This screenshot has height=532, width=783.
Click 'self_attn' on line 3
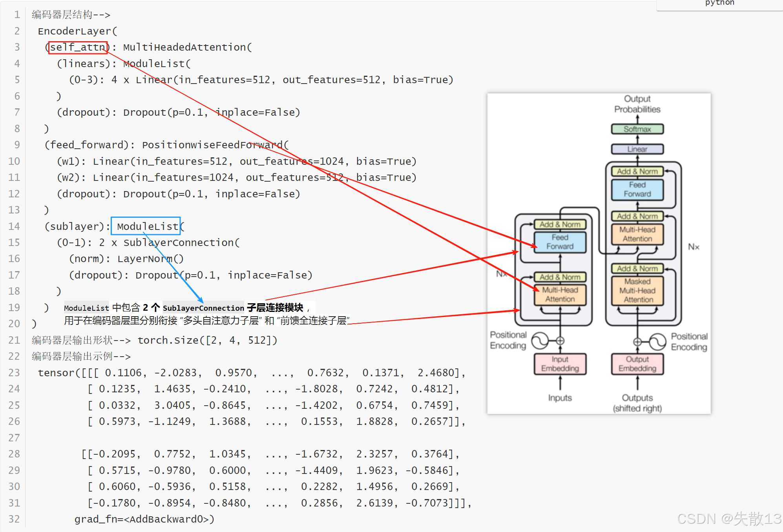pyautogui.click(x=78, y=47)
